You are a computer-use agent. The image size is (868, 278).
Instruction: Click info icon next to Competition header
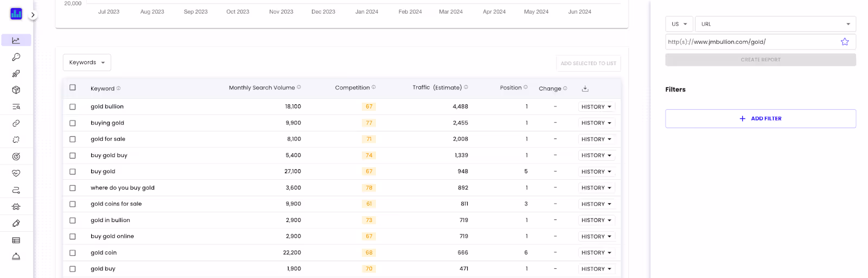point(374,87)
